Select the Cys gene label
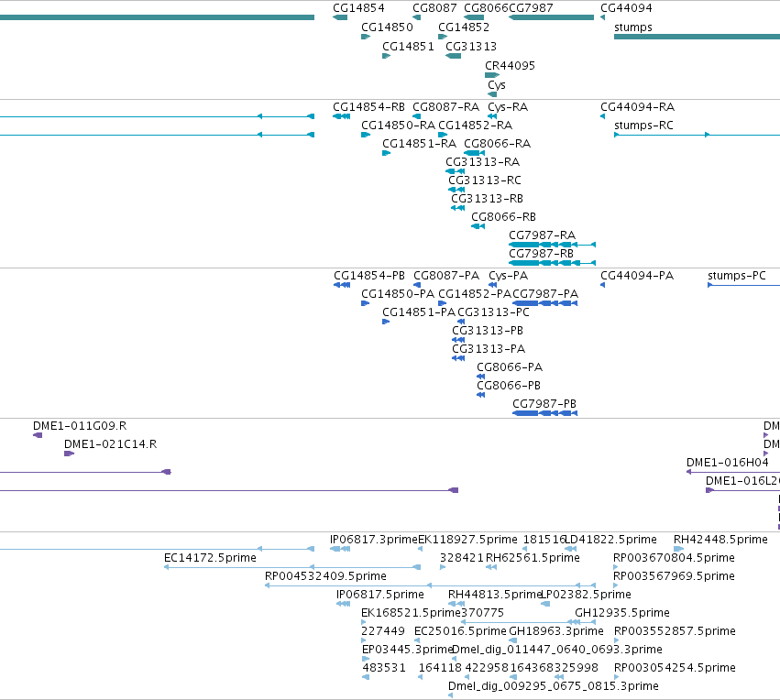The image size is (780, 700). [x=497, y=85]
